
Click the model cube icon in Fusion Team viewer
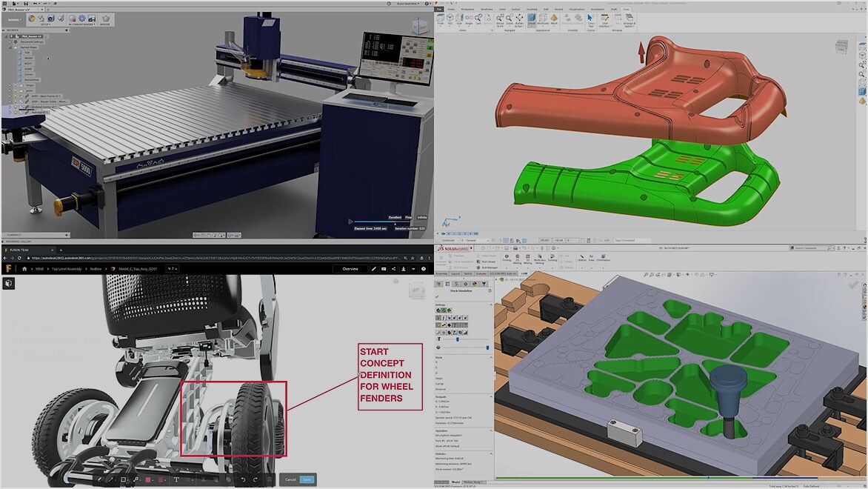[x=8, y=283]
